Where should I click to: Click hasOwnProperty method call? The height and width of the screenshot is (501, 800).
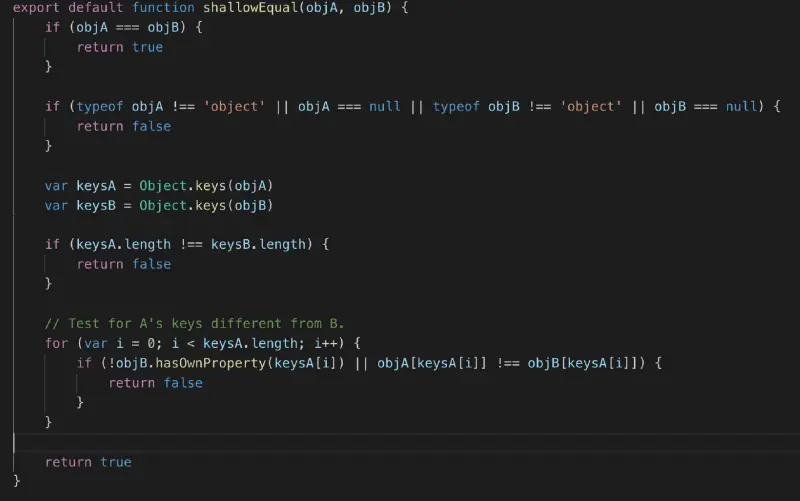pos(211,363)
